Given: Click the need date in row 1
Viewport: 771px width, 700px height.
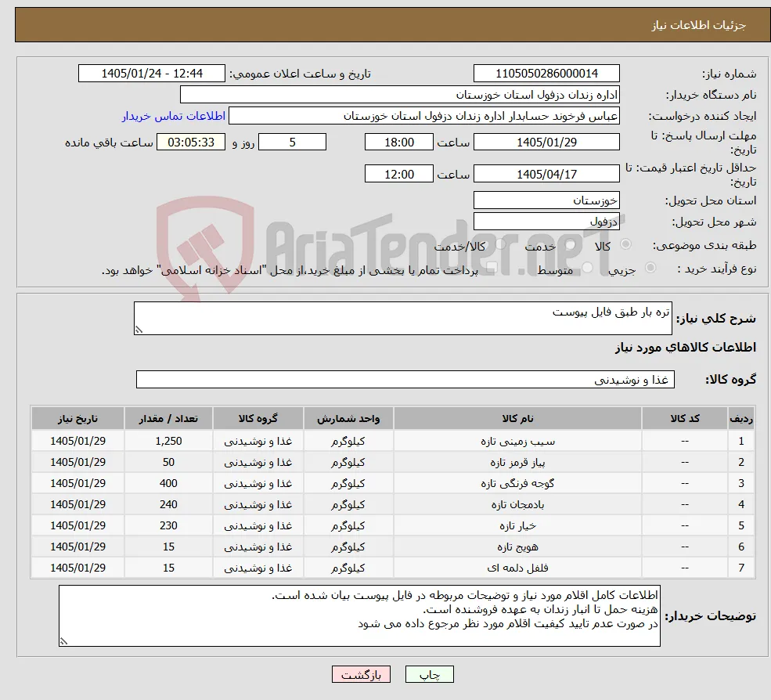Looking at the screenshot, I should point(77,442).
